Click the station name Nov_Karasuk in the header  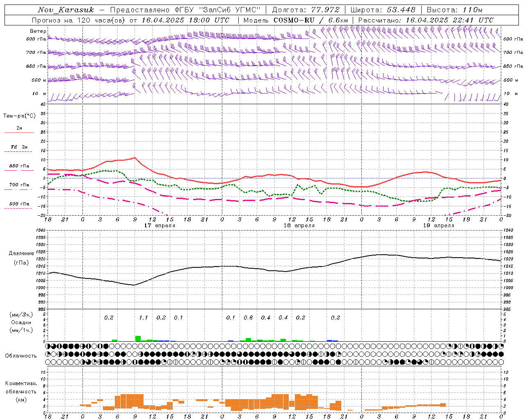pos(66,10)
